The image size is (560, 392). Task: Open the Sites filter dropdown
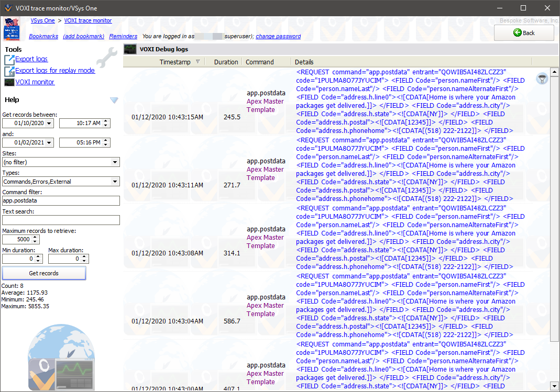point(115,162)
